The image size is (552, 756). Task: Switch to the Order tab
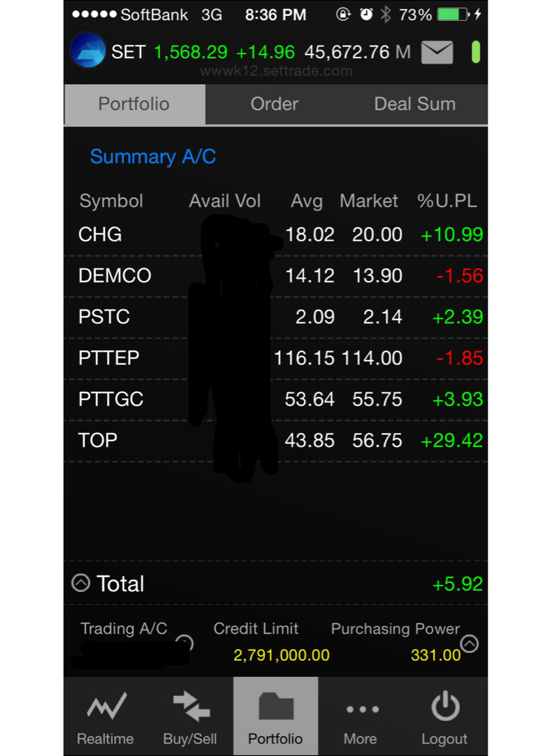pos(274,104)
